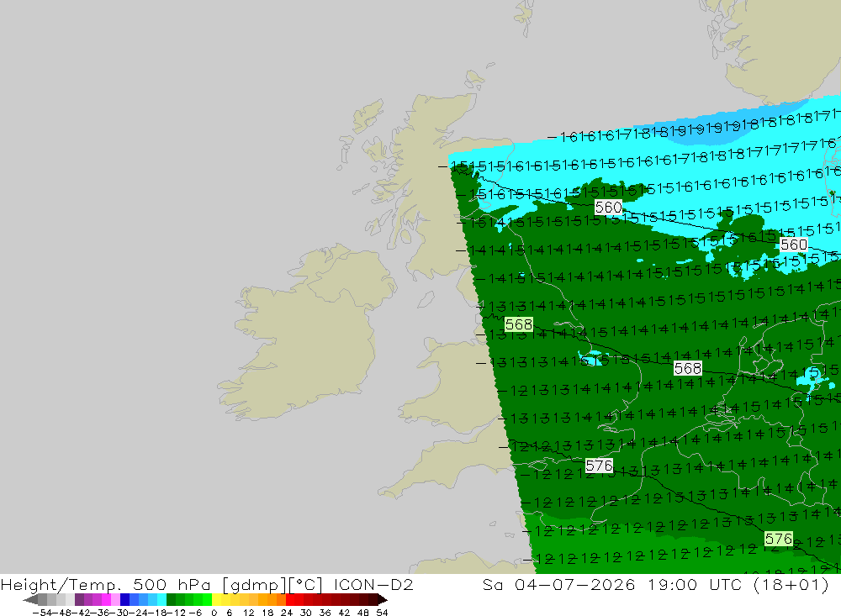Click the white 568 contour label near the Netherlands
The height and width of the screenshot is (616, 841).
(x=688, y=368)
